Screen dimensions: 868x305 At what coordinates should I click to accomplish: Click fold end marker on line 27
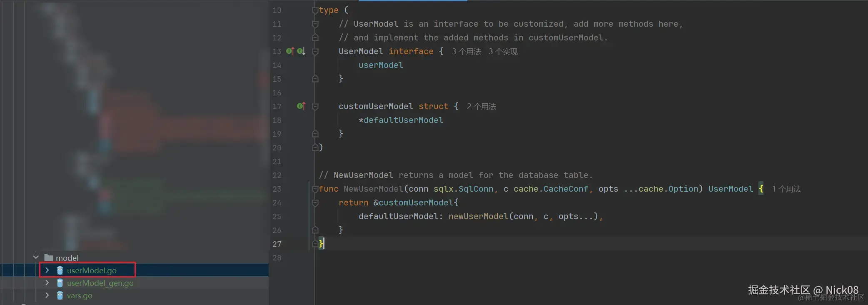point(315,244)
